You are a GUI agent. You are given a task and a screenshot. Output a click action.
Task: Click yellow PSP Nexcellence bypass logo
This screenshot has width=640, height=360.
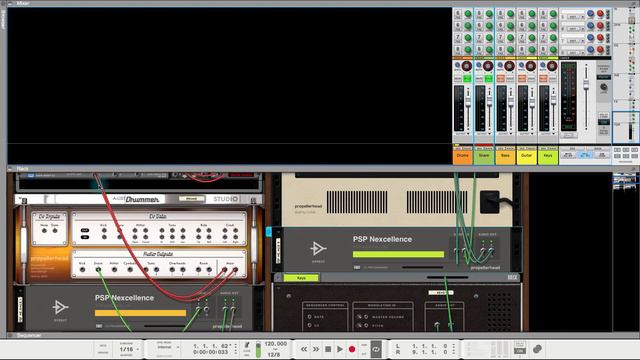click(x=60, y=307)
